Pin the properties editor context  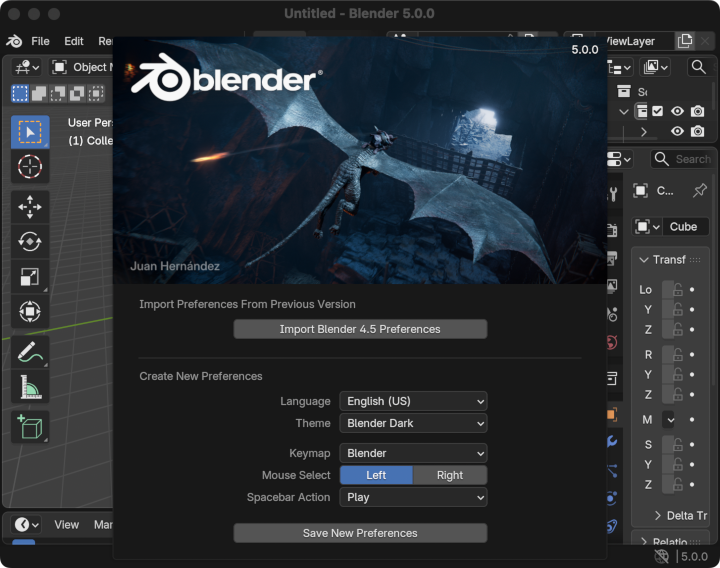[x=699, y=190]
